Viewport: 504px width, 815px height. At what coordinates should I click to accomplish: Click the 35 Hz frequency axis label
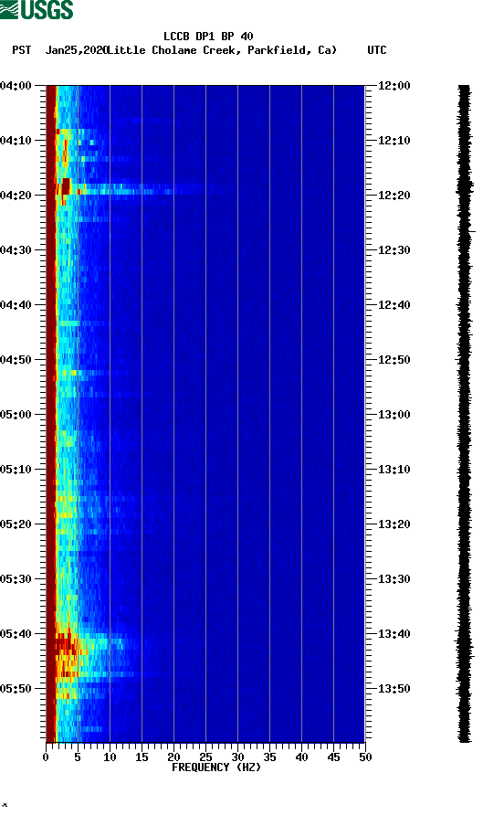pos(269,757)
